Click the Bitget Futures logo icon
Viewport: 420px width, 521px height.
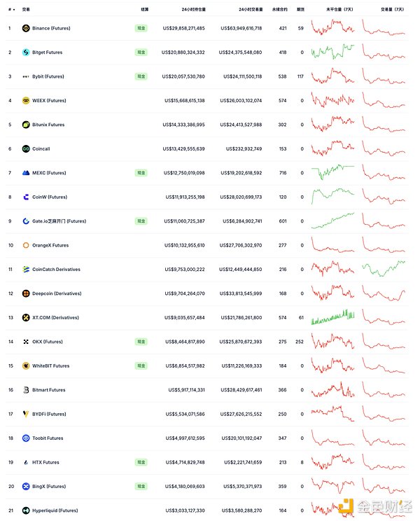pyautogui.click(x=26, y=53)
